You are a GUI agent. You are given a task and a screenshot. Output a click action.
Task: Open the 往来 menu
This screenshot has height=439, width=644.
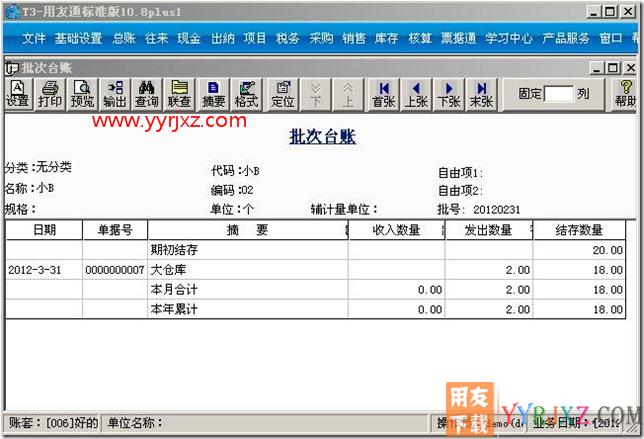point(156,38)
